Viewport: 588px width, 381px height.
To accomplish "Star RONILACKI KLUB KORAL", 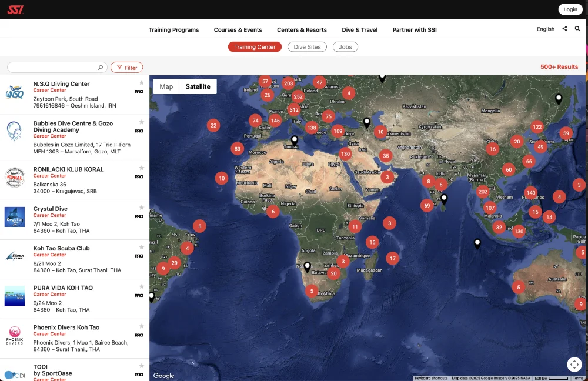I will coord(141,168).
